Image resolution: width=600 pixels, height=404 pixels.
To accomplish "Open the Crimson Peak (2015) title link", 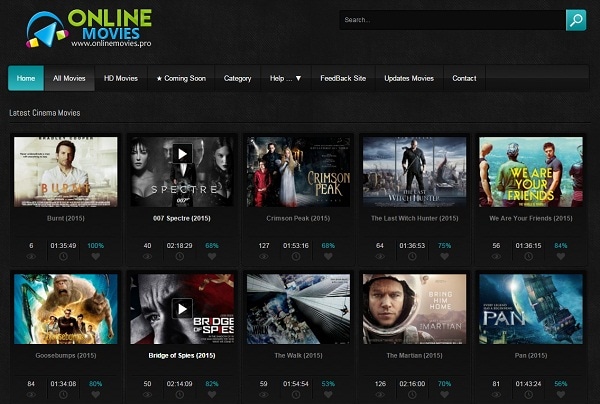I will (298, 218).
